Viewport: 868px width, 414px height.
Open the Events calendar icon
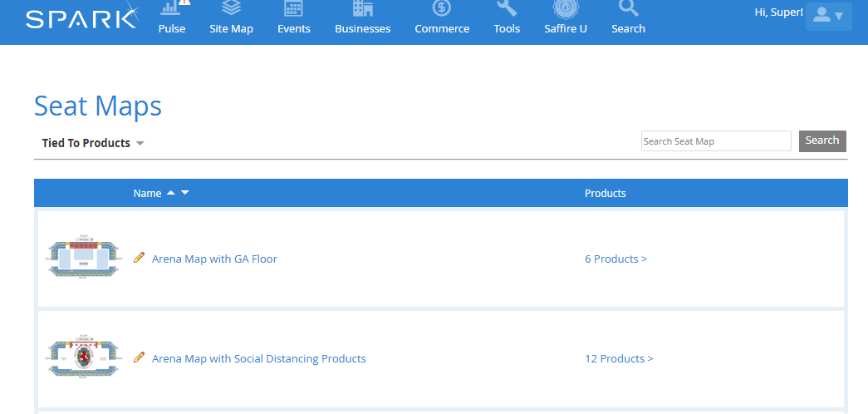coord(293,8)
